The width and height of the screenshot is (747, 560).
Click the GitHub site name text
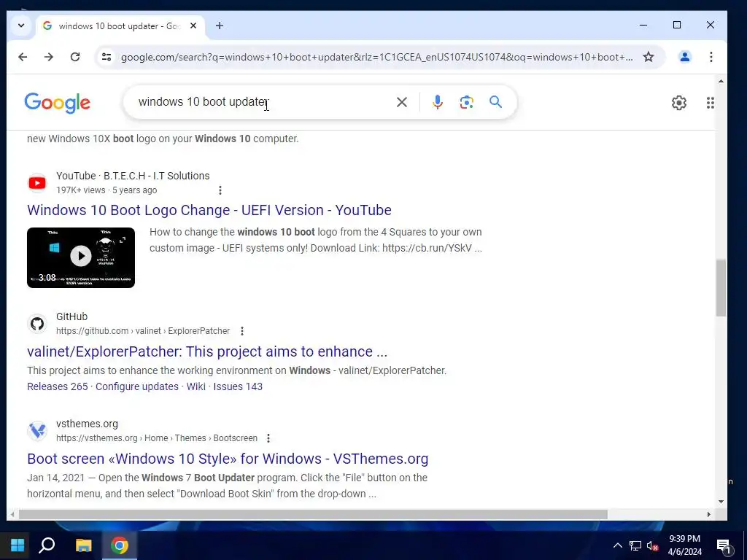71,316
